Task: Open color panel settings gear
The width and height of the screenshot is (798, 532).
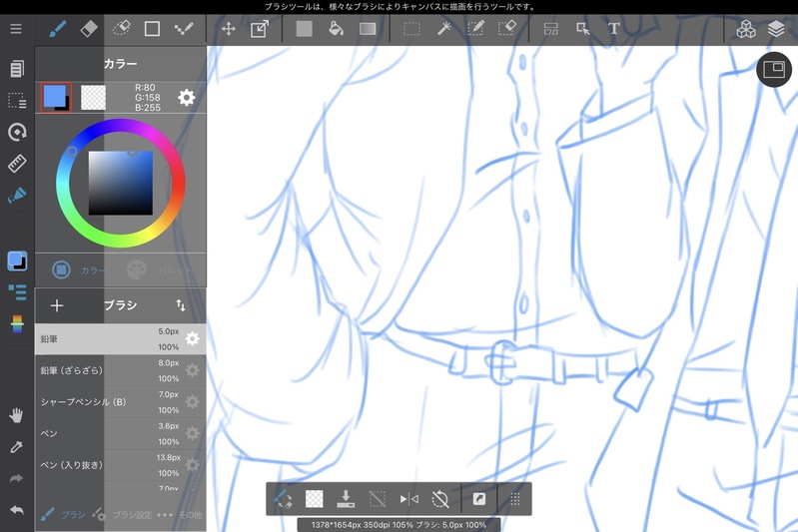Action: pos(187,97)
